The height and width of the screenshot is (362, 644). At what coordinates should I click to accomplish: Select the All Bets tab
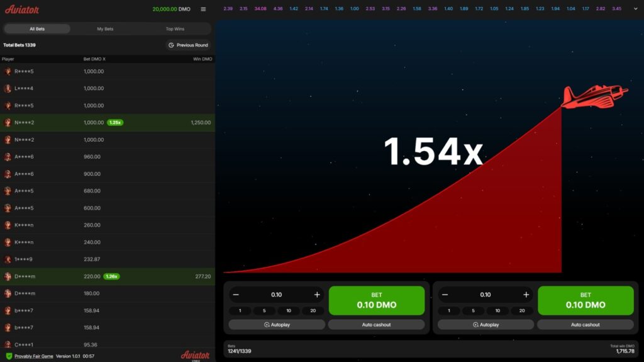tap(37, 29)
